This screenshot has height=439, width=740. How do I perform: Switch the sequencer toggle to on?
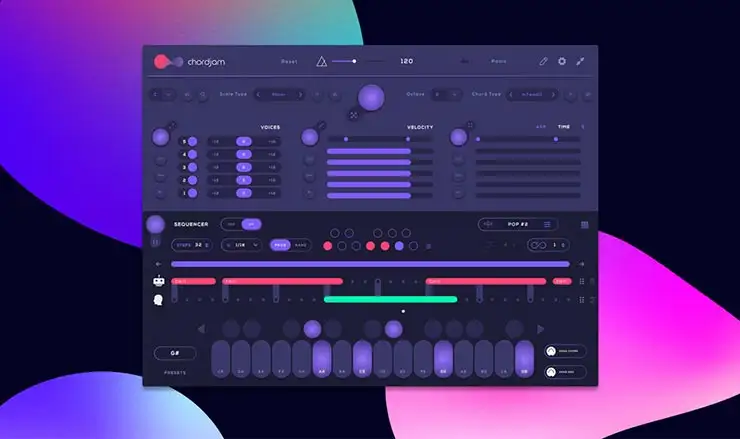(251, 225)
